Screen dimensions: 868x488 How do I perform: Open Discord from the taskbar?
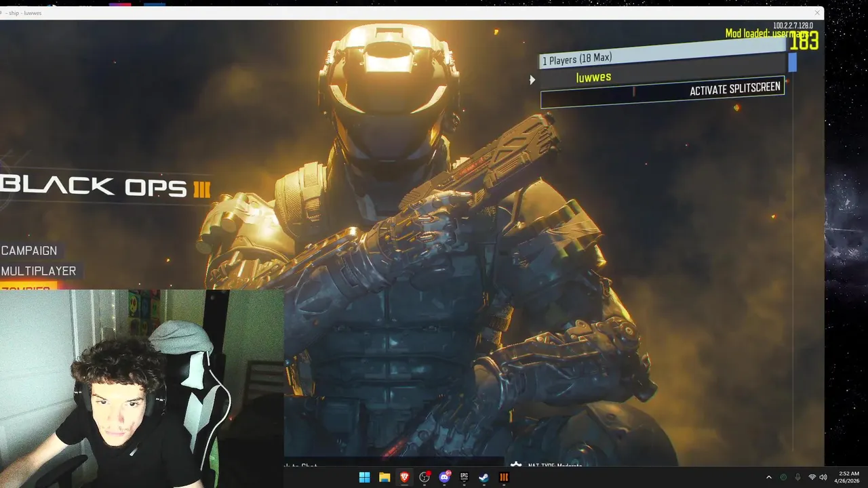[x=445, y=477]
